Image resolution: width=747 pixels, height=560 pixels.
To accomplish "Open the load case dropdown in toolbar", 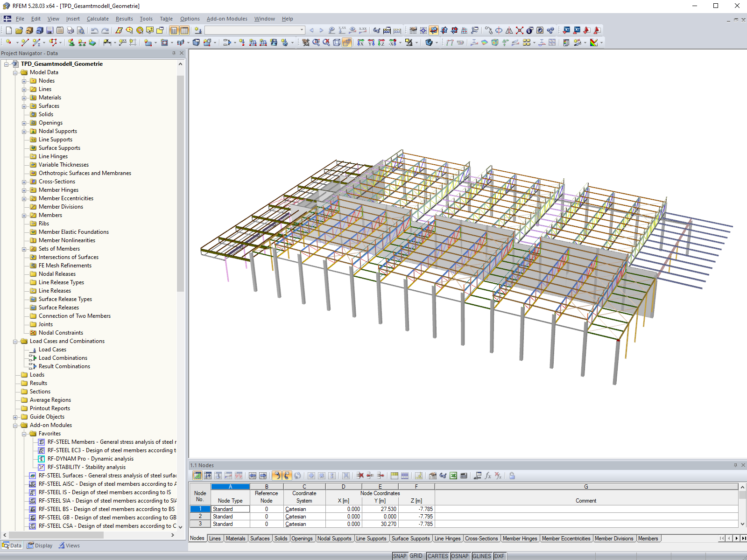I will pyautogui.click(x=302, y=30).
